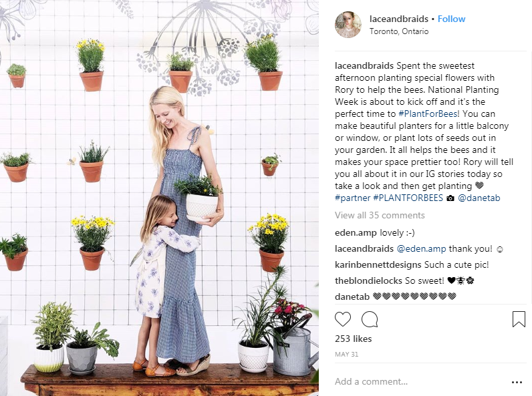
Task: Open the laceandbraids profile avatar
Action: (348, 25)
